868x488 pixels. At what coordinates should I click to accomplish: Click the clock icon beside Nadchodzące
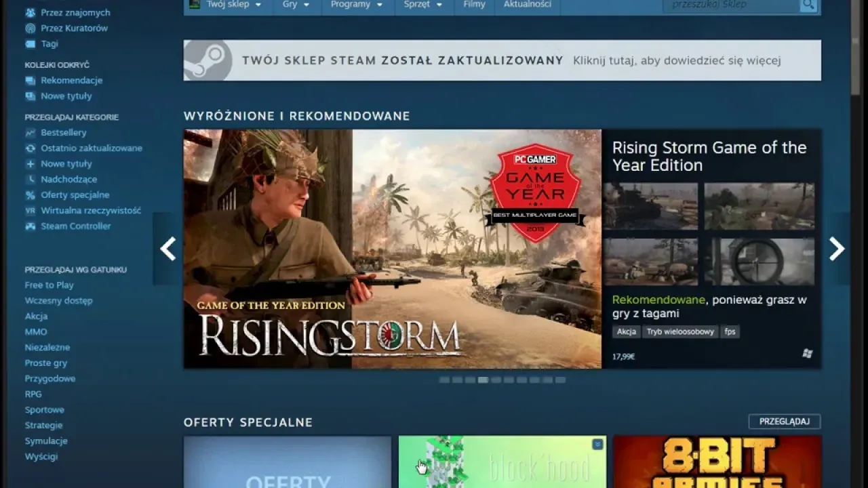click(x=30, y=180)
